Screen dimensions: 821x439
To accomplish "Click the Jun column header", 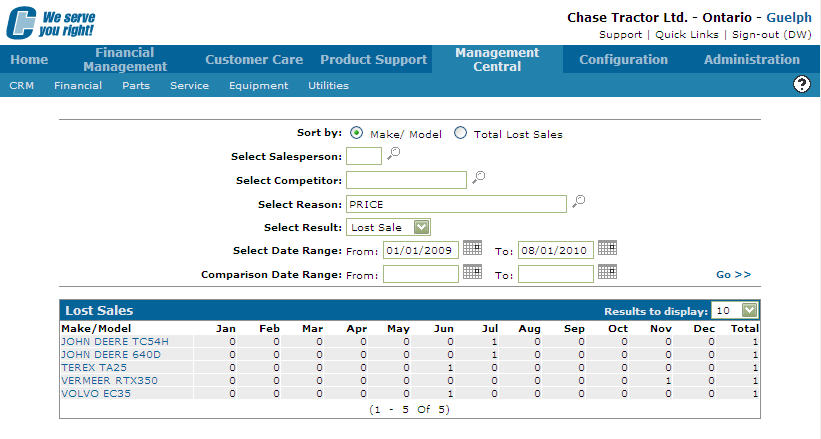I will point(443,328).
